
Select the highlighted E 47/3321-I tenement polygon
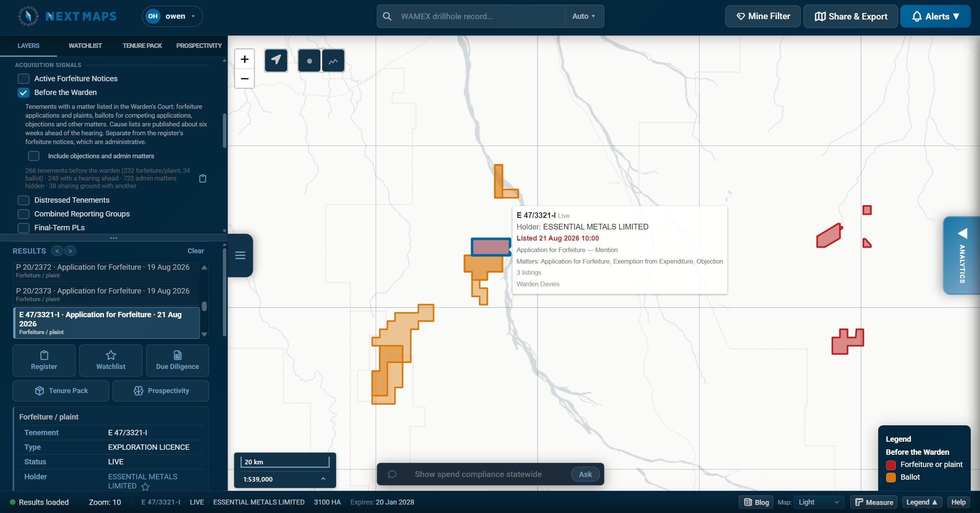click(x=491, y=247)
